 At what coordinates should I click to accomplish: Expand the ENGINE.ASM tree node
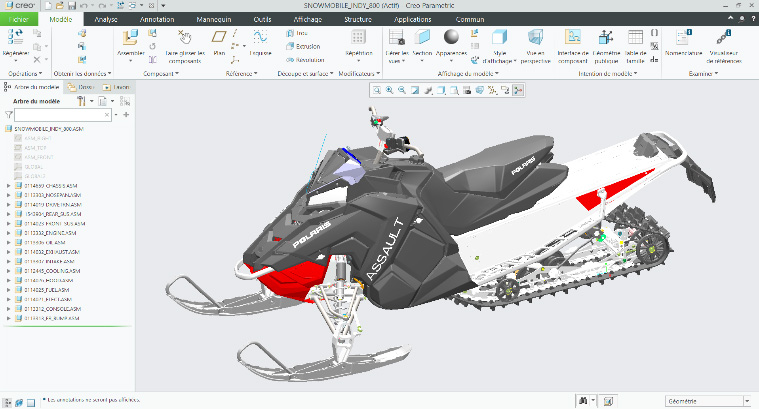click(9, 232)
